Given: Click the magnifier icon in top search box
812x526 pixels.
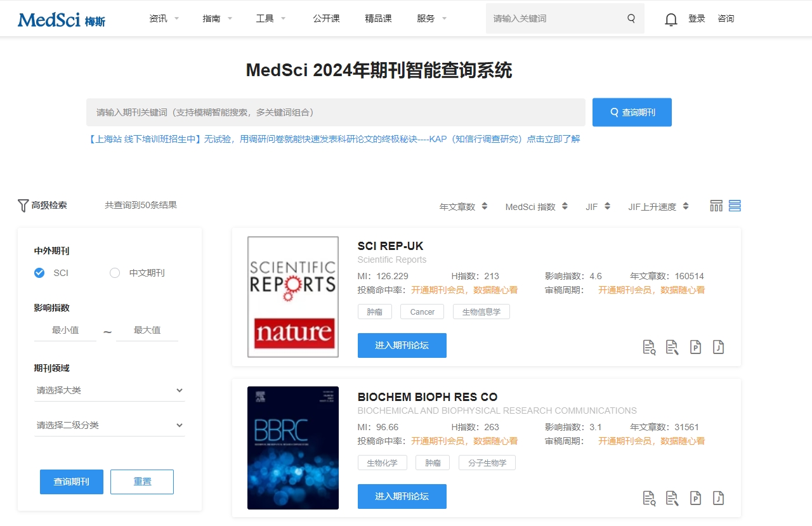Looking at the screenshot, I should (631, 18).
